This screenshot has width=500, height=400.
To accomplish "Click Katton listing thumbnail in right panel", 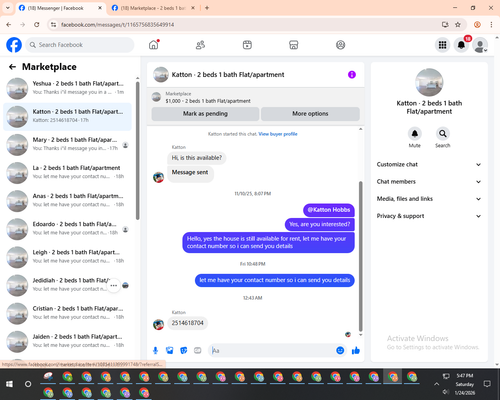I will point(429,83).
